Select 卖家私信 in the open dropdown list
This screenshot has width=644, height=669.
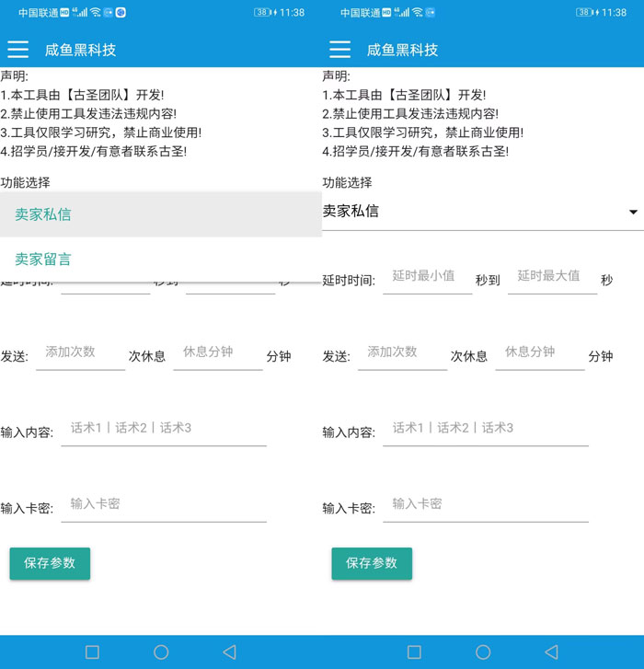[x=43, y=214]
